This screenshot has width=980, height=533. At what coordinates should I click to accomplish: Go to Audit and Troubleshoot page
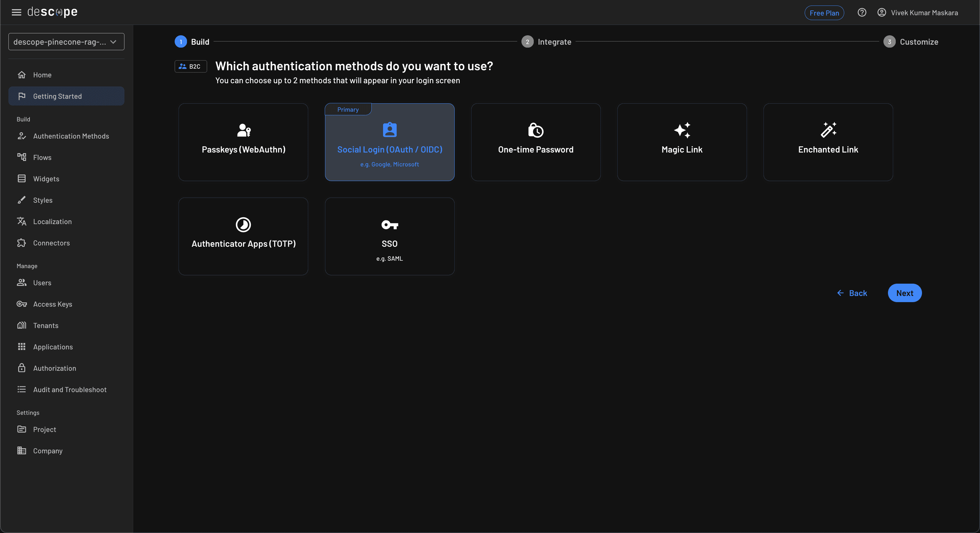coord(70,389)
